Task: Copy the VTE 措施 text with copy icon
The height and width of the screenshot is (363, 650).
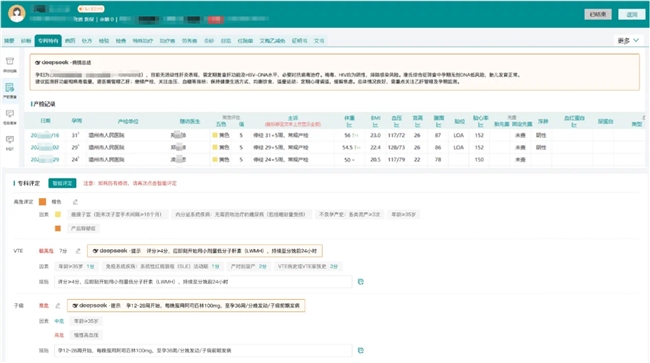Action: click(361, 282)
